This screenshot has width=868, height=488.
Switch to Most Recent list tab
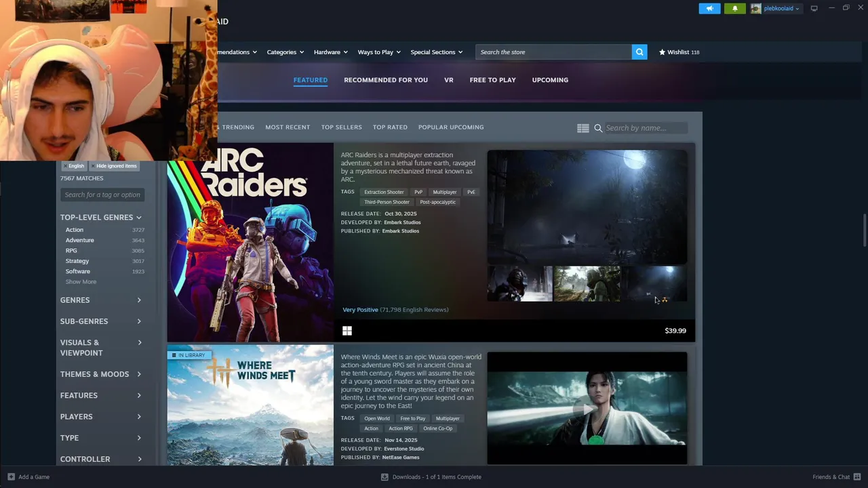(288, 127)
